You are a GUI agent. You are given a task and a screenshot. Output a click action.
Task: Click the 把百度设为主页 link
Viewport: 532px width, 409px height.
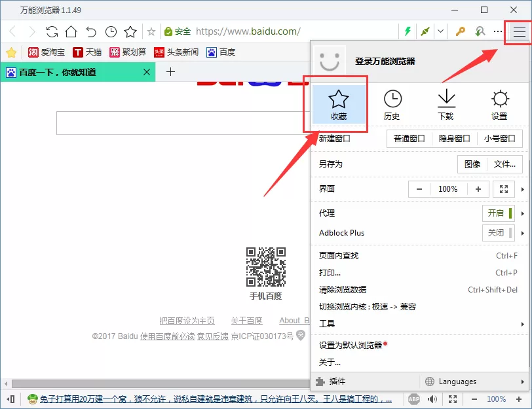tap(187, 321)
